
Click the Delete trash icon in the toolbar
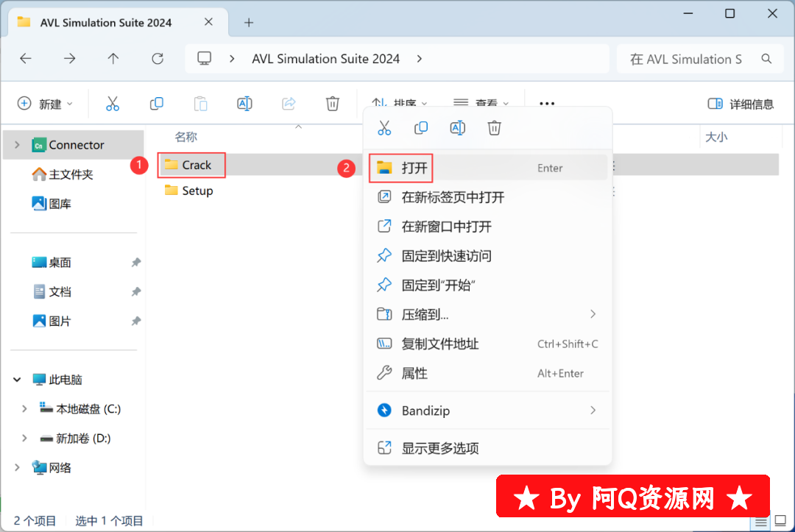[x=333, y=104]
